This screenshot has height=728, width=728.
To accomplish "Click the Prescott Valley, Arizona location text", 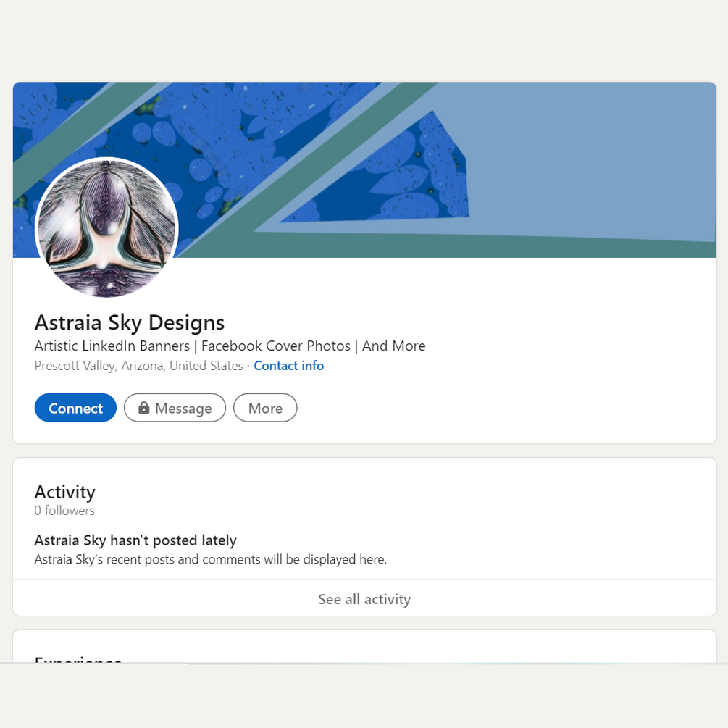I will pyautogui.click(x=139, y=366).
